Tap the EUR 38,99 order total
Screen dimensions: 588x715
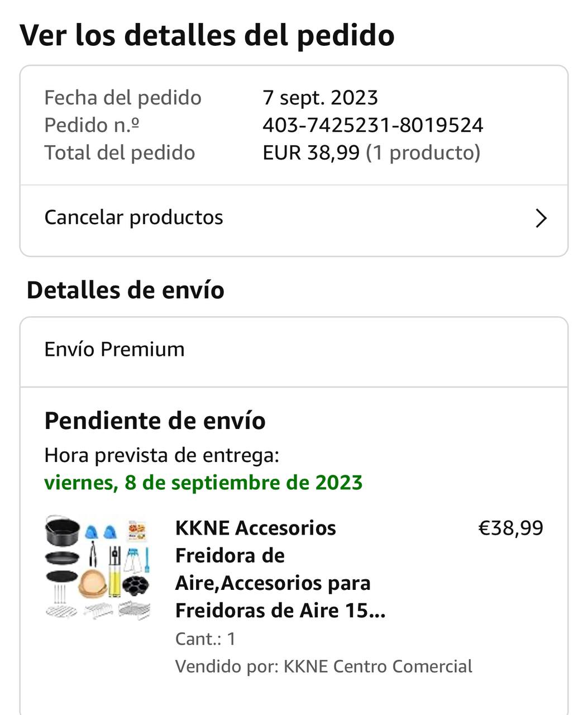coord(311,152)
